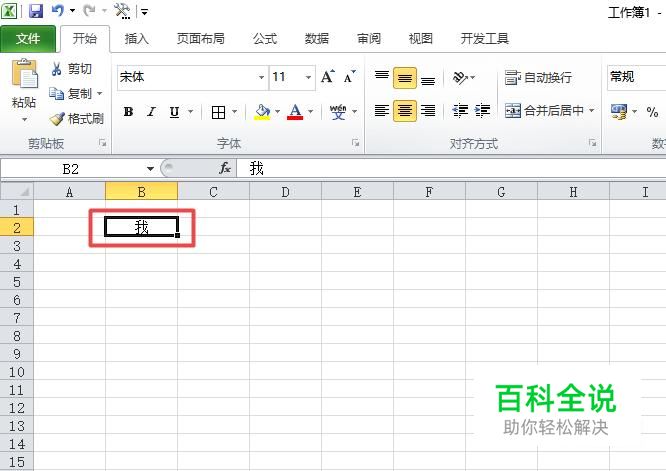This screenshot has width=666, height=471.
Task: Apply the yellow fill color bucket
Action: 262,112
